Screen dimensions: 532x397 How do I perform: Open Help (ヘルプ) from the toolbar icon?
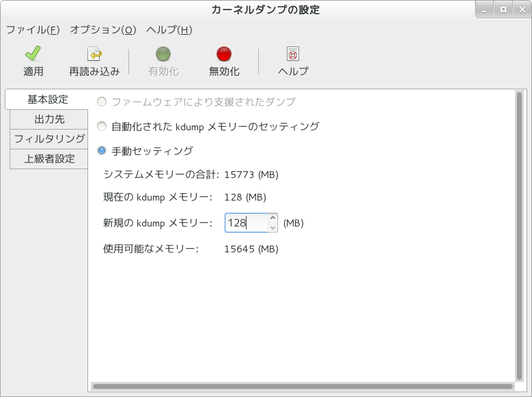(x=293, y=55)
